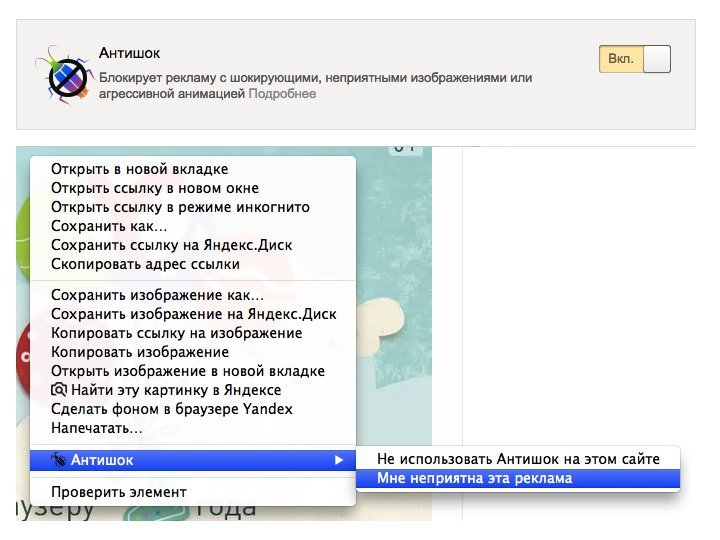This screenshot has height=540, width=720.
Task: Choose Напечатать… menu entry
Action: tap(193, 428)
